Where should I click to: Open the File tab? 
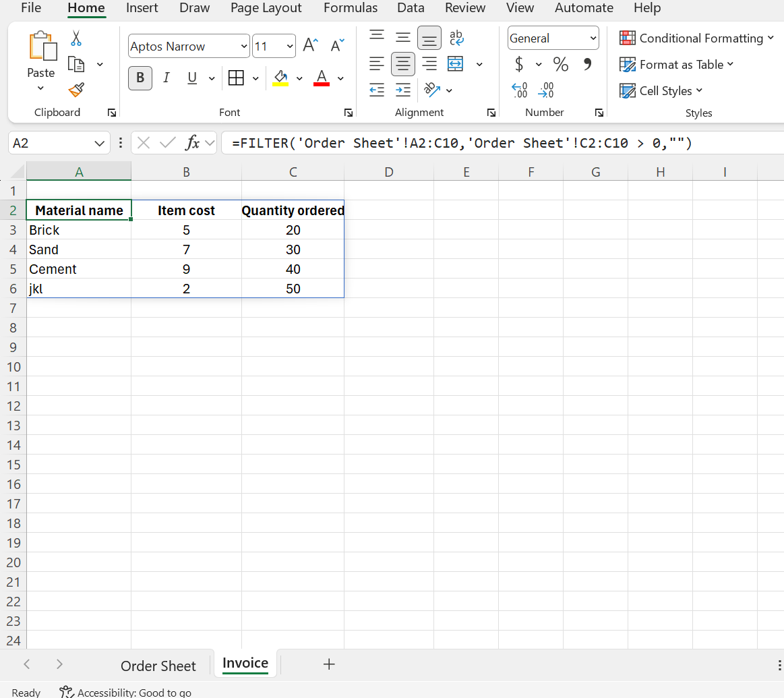(31, 8)
